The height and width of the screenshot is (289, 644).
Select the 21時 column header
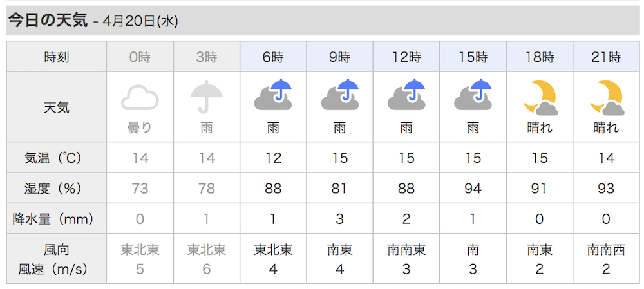click(x=606, y=57)
